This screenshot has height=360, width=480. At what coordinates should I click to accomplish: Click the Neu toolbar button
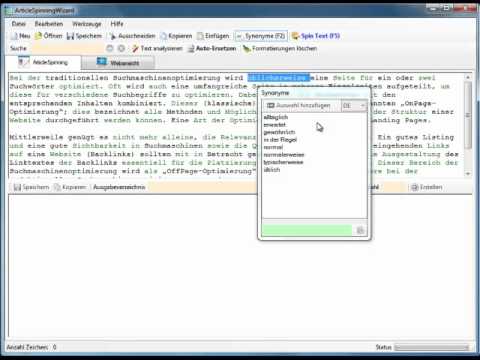click(21, 36)
